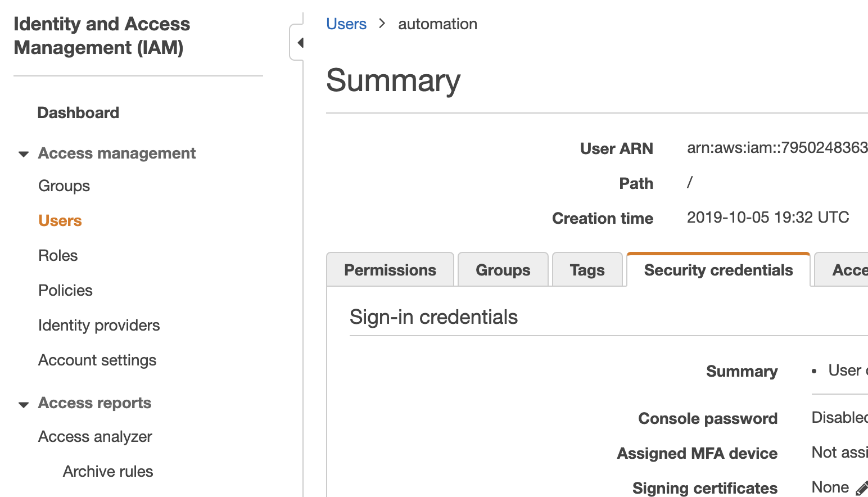This screenshot has width=868, height=497.
Task: Select Identity providers from navigation
Action: tap(99, 325)
